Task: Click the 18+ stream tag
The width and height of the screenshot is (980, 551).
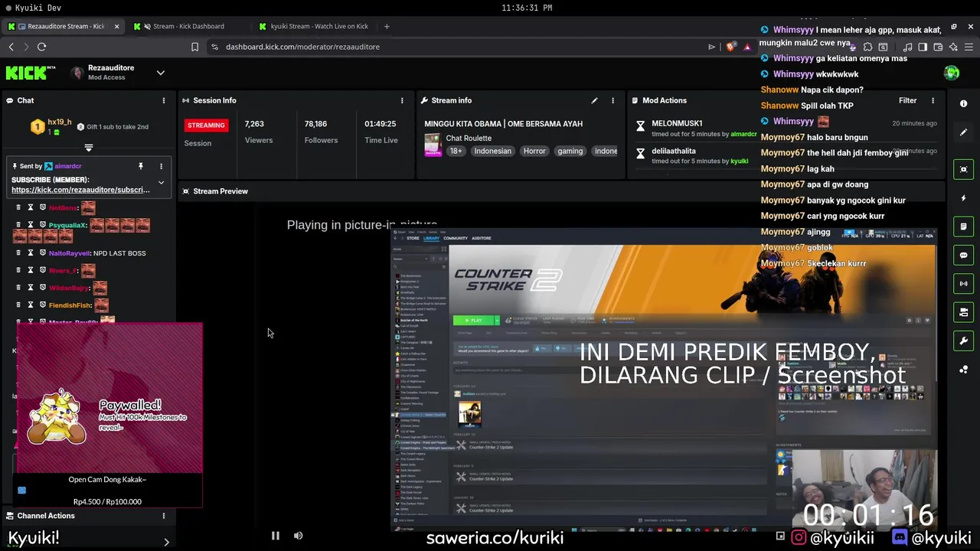Action: (456, 151)
